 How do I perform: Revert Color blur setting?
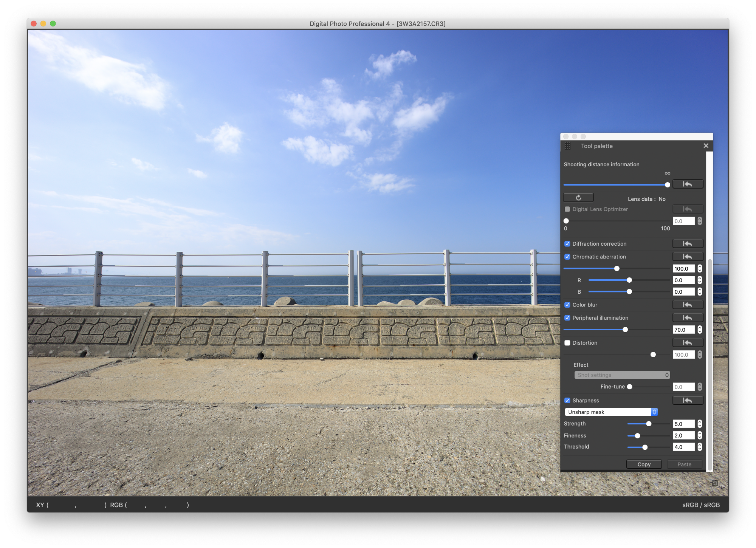pyautogui.click(x=688, y=305)
